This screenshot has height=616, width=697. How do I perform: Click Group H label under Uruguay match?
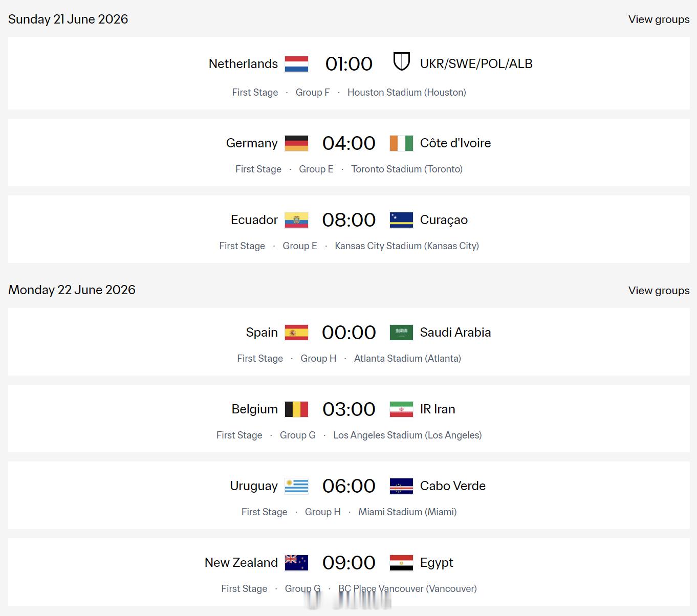tap(323, 512)
